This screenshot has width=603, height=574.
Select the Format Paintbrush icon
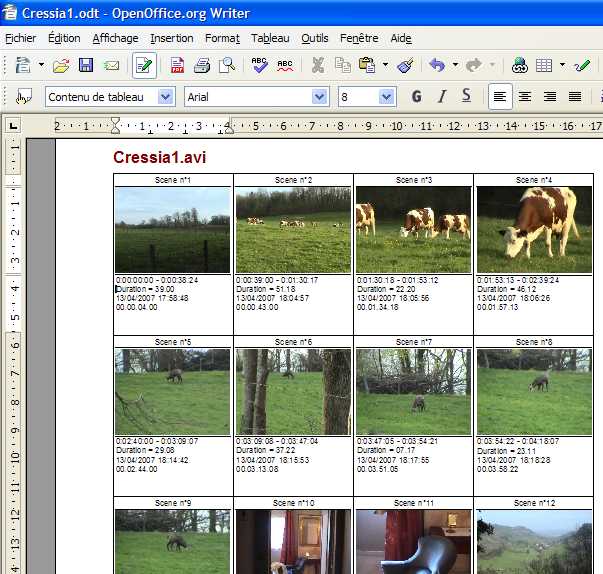[x=405, y=65]
